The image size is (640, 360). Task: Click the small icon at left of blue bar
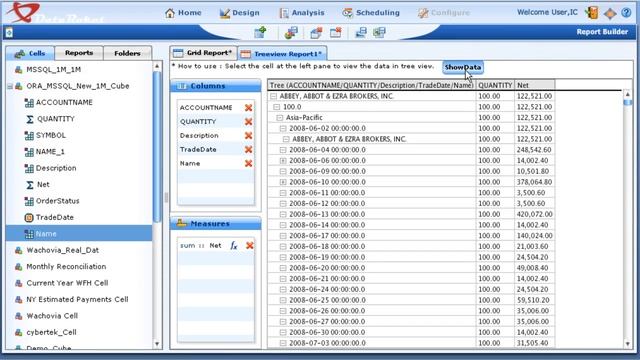[9, 33]
